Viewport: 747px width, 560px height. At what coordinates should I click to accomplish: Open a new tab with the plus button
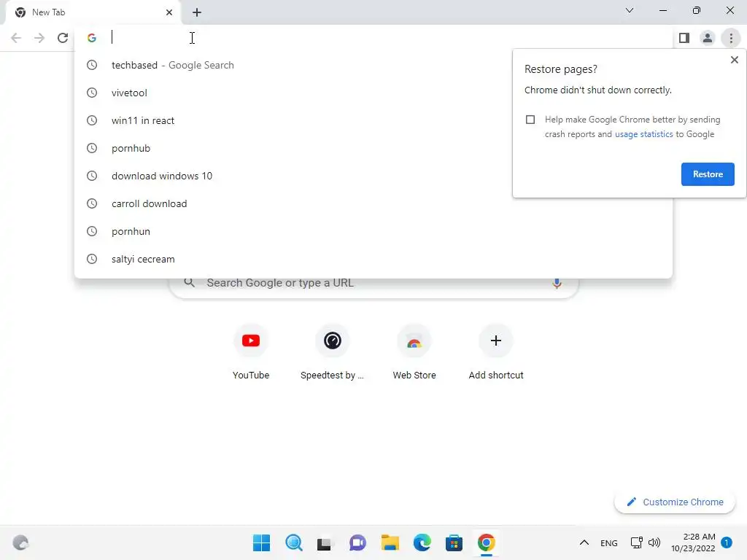point(197,12)
